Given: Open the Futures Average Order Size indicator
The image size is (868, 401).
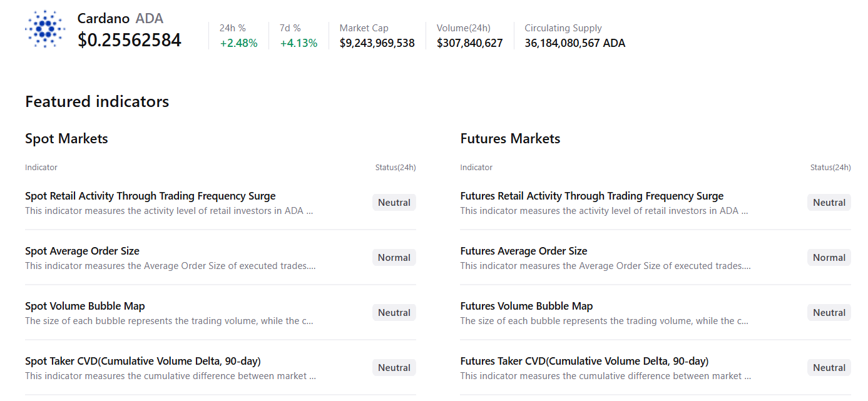Looking at the screenshot, I should pyautogui.click(x=523, y=251).
